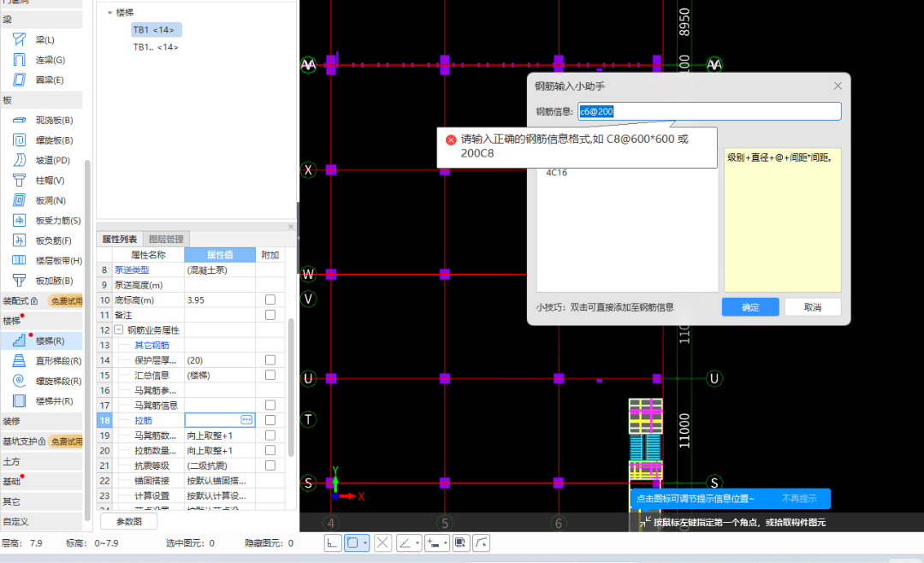This screenshot has height=563, width=924.
Task: Click the angle snap tool icon
Action: 405,543
